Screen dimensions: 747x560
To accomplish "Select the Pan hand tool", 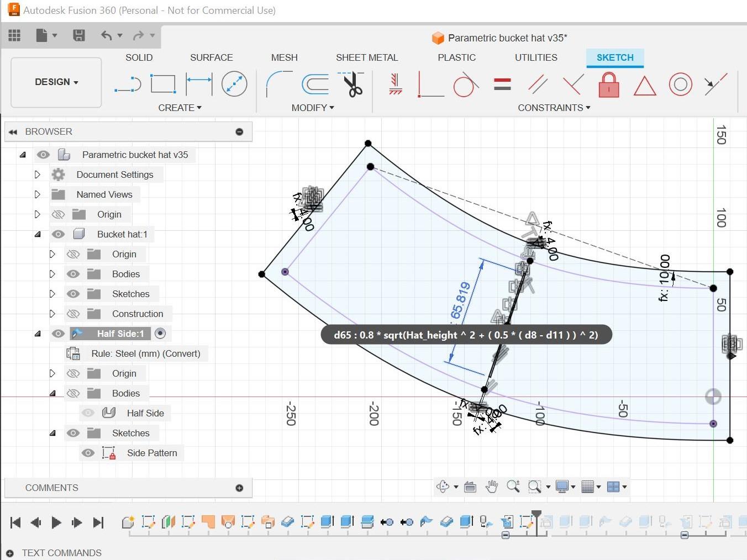I will point(492,487).
